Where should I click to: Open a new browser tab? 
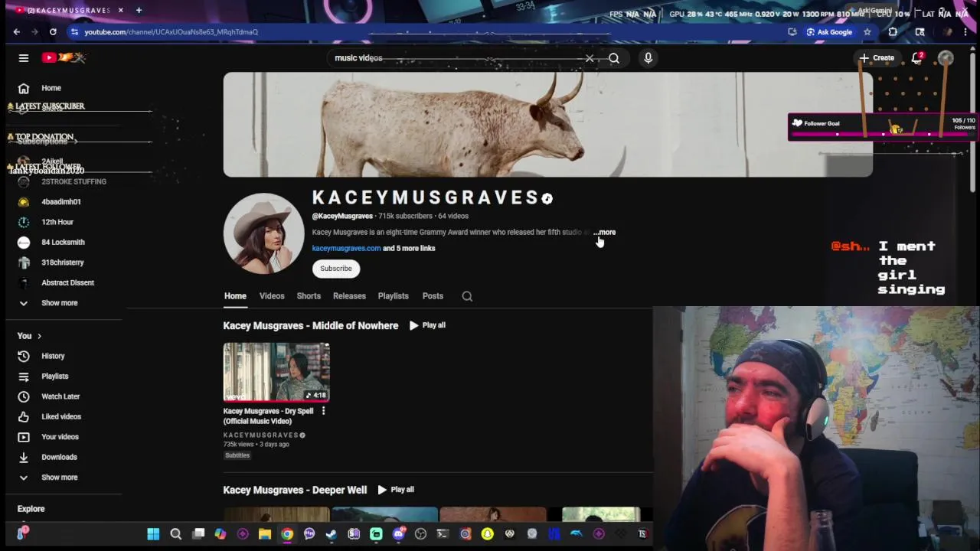139,10
